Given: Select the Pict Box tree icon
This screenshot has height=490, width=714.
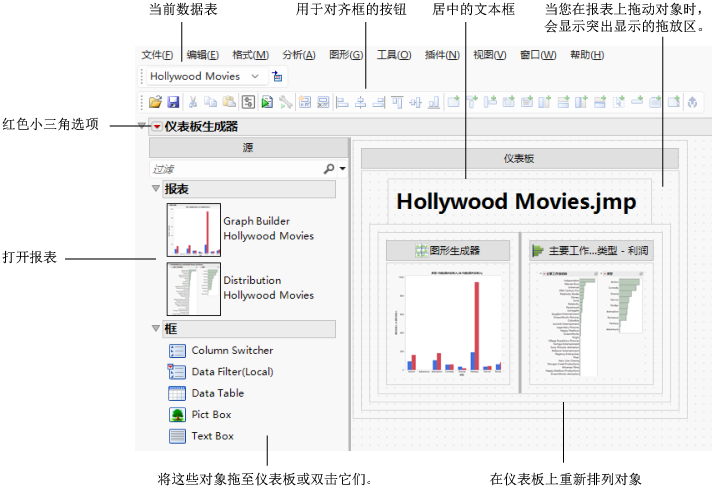Looking at the screenshot, I should pyautogui.click(x=177, y=415).
